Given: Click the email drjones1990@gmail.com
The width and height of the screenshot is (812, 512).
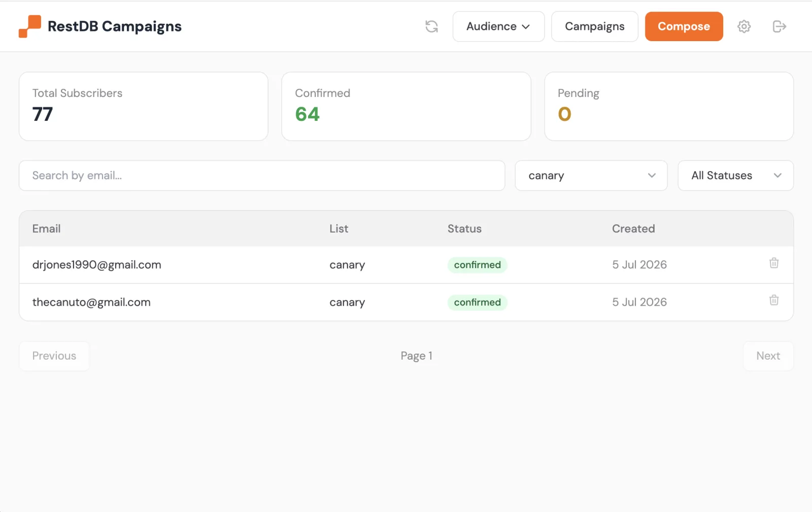Looking at the screenshot, I should (97, 265).
